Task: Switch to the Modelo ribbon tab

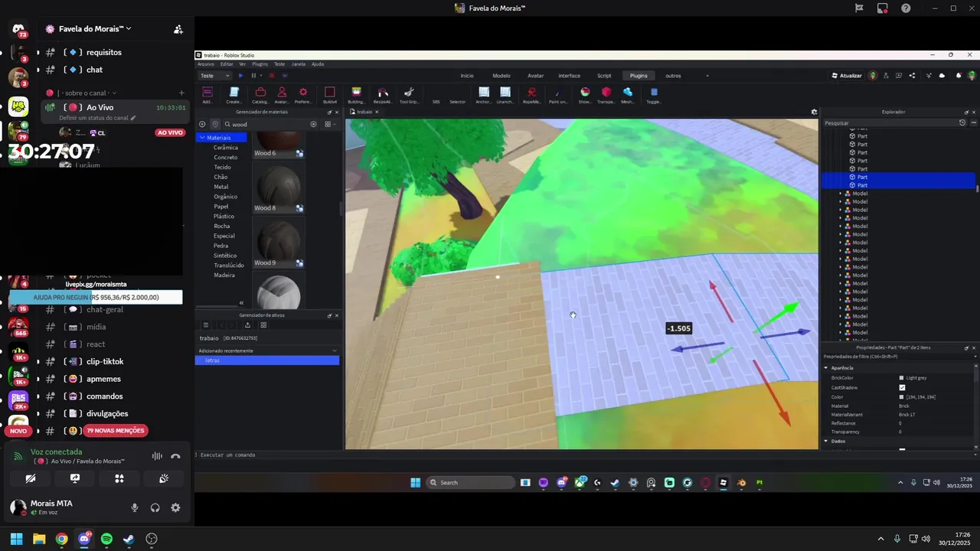Action: tap(501, 76)
